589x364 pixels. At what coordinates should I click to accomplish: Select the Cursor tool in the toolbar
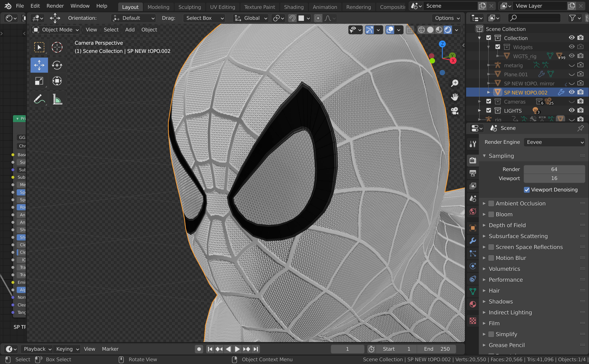57,47
